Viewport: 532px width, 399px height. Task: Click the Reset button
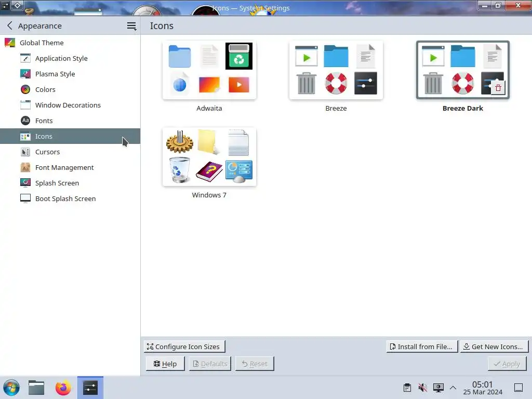(x=255, y=364)
